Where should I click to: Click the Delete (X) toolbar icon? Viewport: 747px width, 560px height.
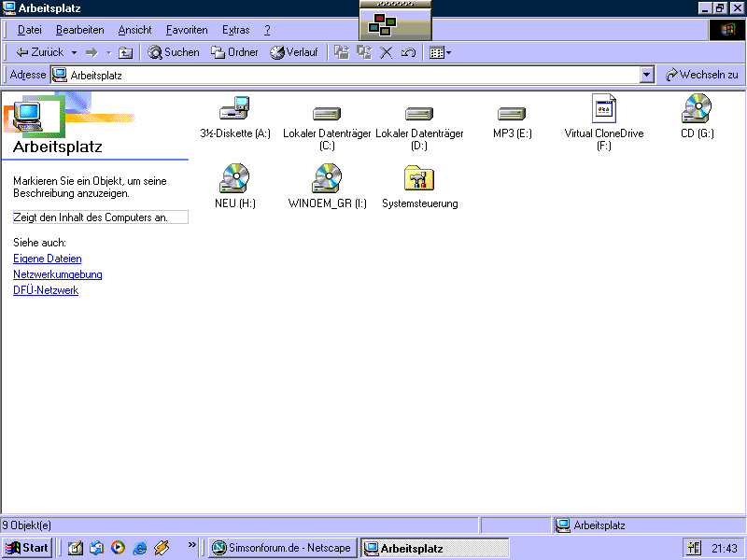click(x=386, y=52)
